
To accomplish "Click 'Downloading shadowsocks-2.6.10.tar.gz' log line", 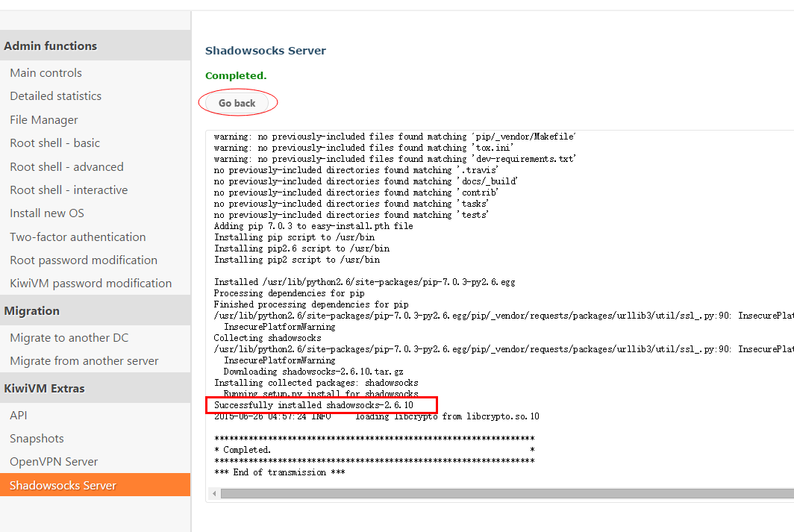I will click(313, 372).
